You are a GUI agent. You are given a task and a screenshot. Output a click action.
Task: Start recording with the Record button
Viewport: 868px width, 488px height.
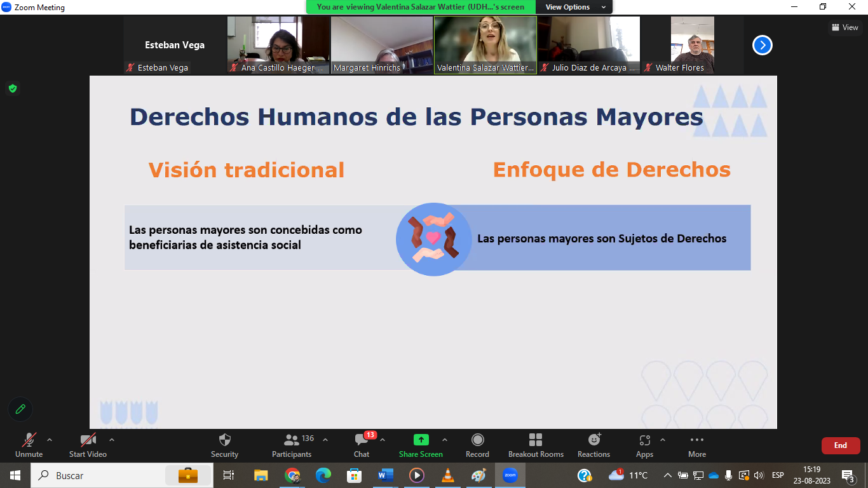pyautogui.click(x=477, y=445)
